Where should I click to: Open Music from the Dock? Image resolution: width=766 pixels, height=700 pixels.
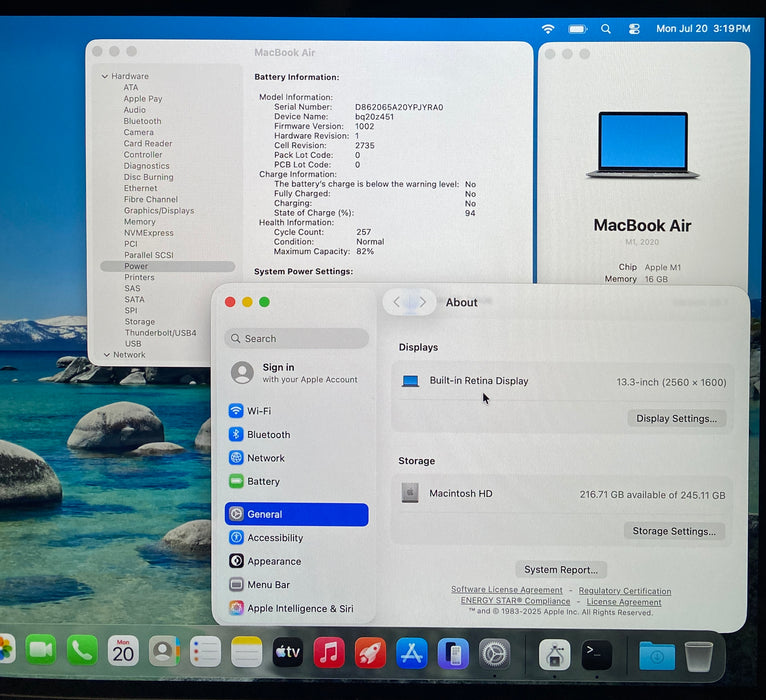pos(329,652)
